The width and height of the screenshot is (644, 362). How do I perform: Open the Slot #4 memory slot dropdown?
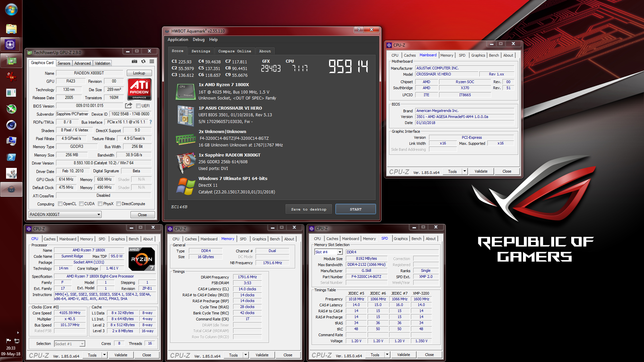point(328,252)
